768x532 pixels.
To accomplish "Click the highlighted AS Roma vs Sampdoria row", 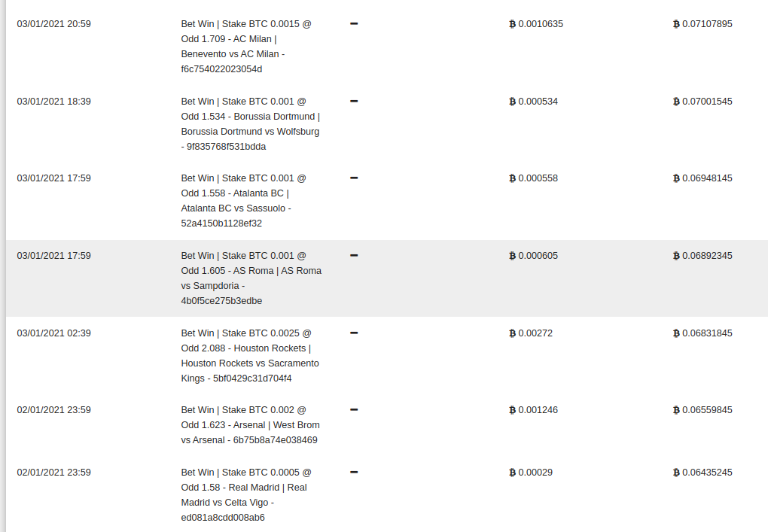I will 387,278.
